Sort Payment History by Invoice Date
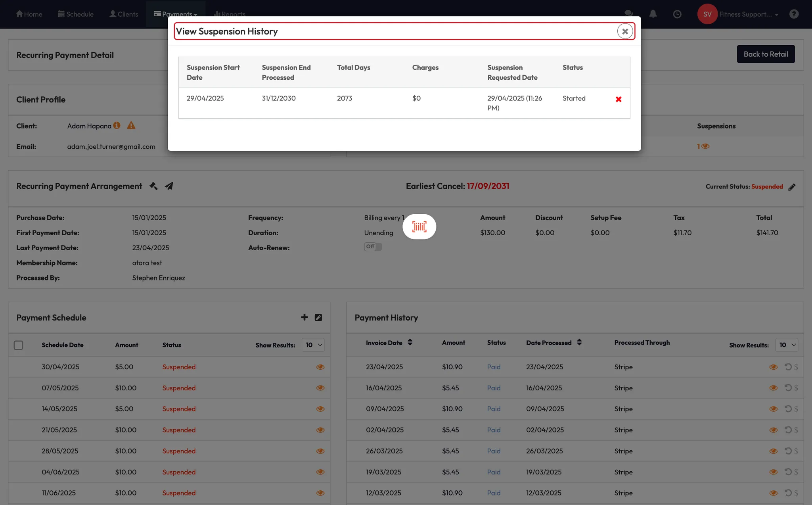This screenshot has width=812, height=505. (x=410, y=342)
